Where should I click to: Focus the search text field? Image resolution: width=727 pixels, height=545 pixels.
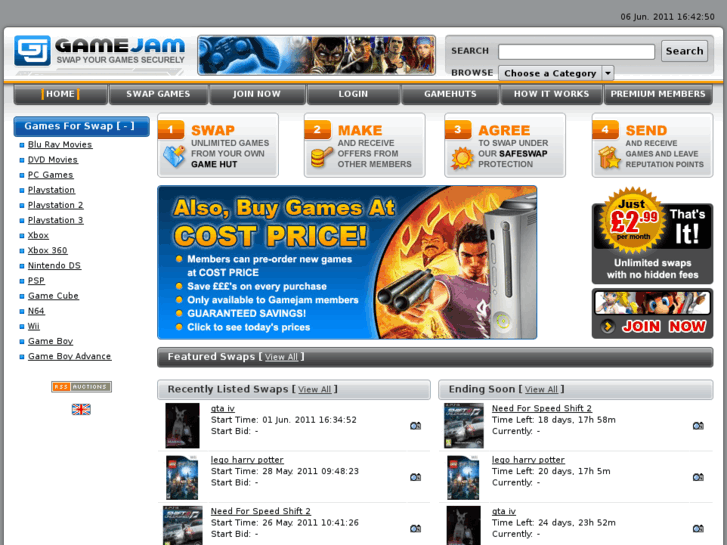576,51
